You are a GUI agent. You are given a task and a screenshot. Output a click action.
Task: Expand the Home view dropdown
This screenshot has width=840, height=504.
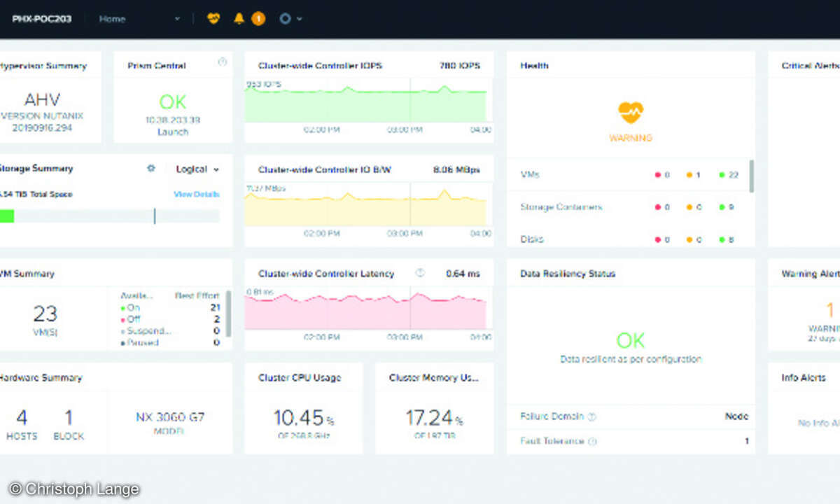(x=140, y=19)
